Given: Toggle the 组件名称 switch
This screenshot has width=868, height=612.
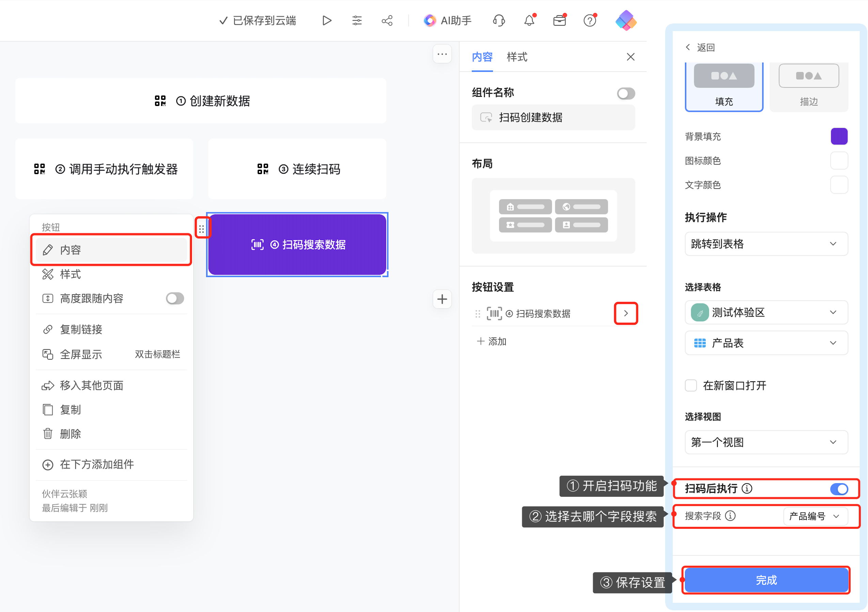Looking at the screenshot, I should click(x=626, y=93).
